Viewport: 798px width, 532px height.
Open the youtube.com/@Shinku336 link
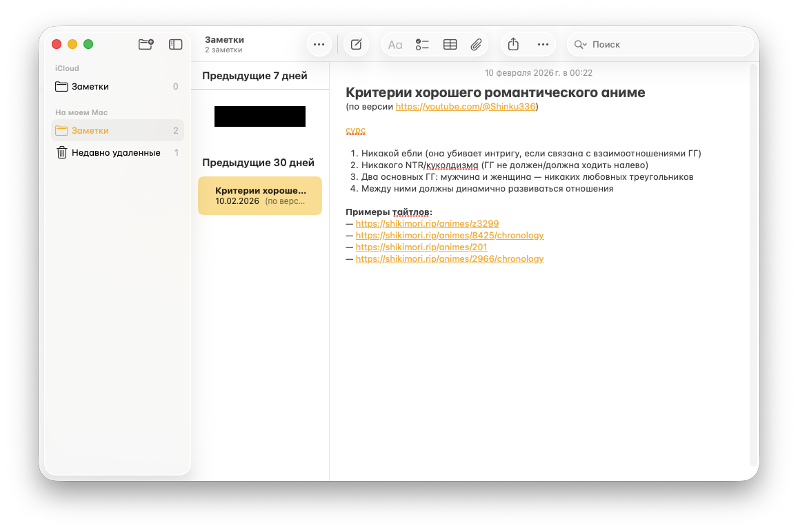tap(465, 106)
